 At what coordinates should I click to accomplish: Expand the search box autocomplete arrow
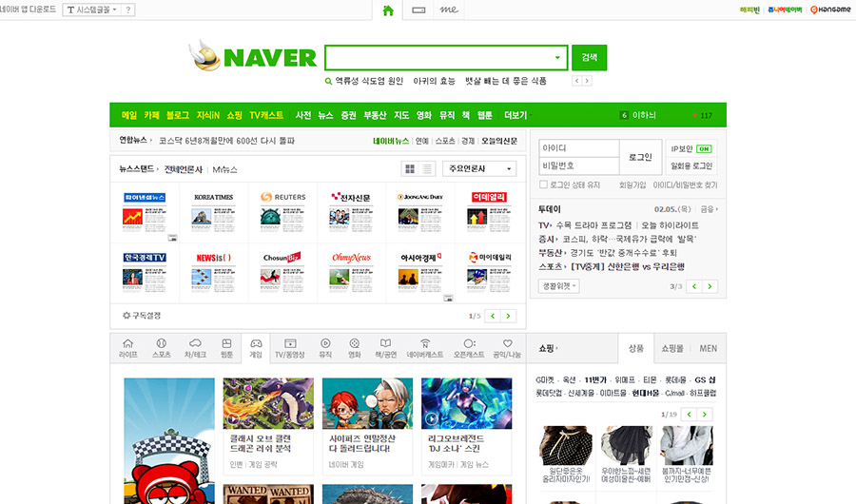click(x=557, y=57)
